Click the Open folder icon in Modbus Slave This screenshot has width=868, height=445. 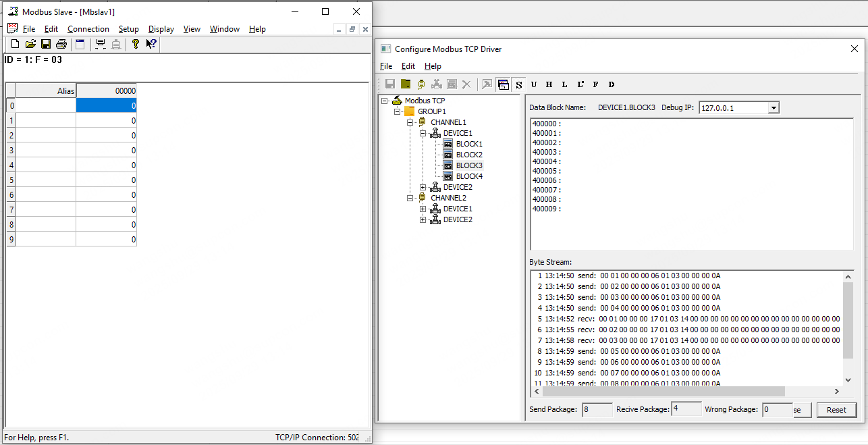tap(30, 45)
